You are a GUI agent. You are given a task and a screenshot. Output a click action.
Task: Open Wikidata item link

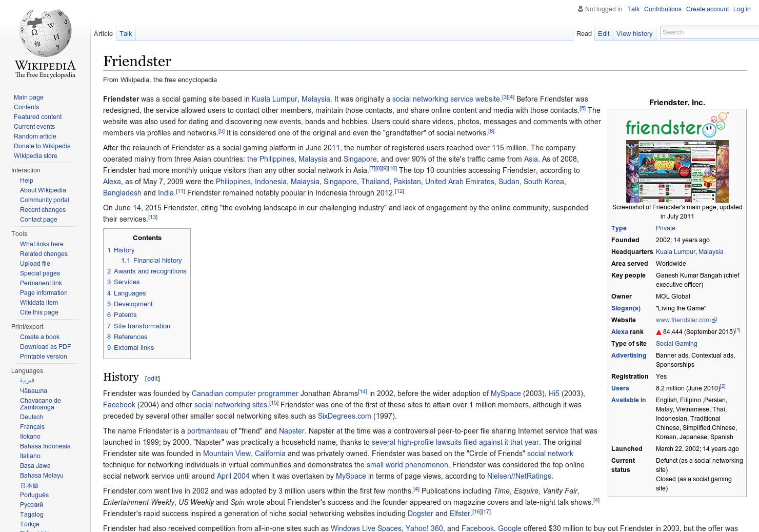coord(39,303)
